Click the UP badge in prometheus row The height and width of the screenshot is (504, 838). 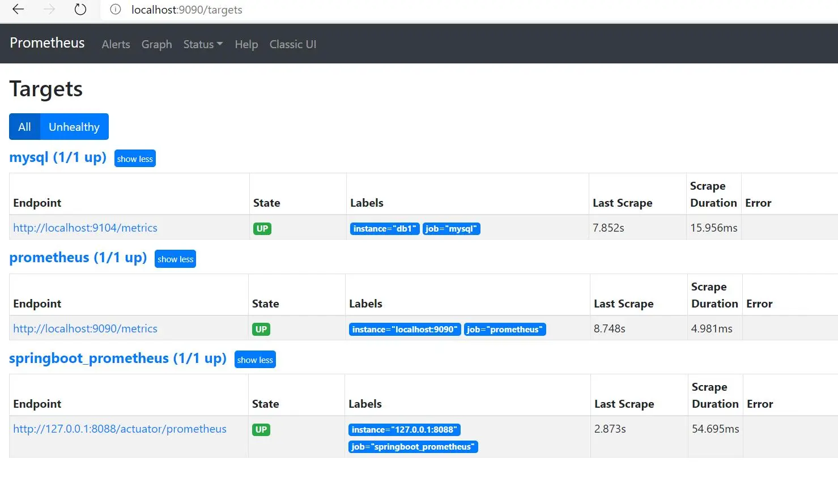point(261,330)
